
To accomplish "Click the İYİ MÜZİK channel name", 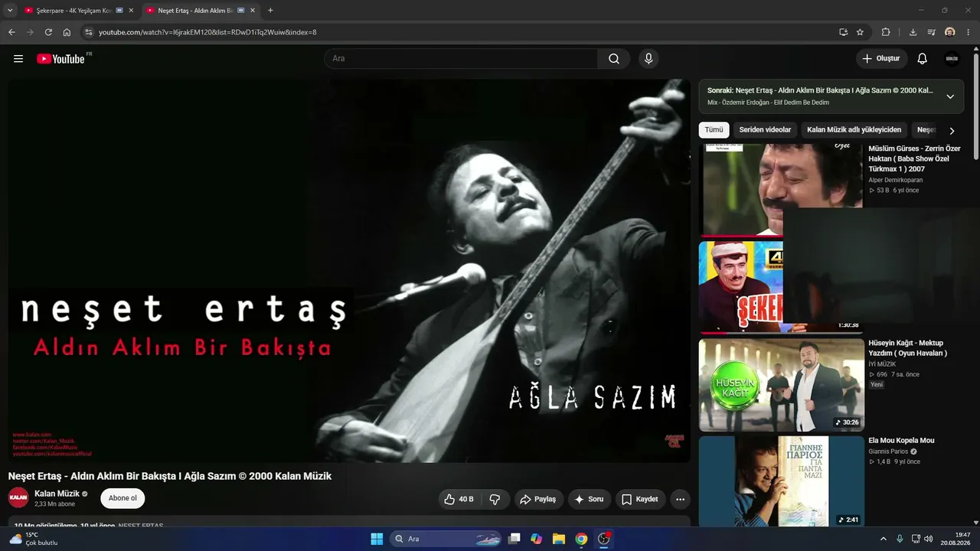I will click(882, 364).
